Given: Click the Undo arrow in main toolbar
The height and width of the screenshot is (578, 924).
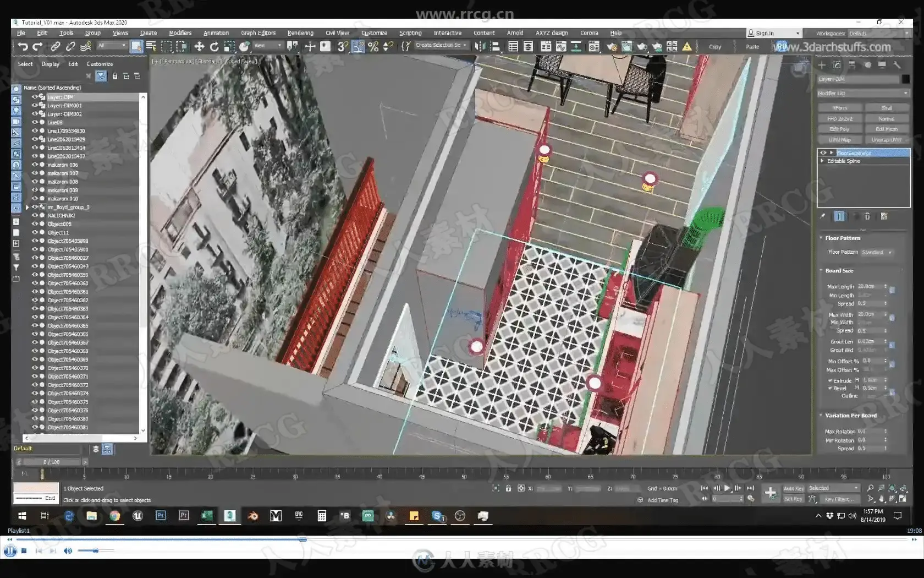Looking at the screenshot, I should 23,47.
